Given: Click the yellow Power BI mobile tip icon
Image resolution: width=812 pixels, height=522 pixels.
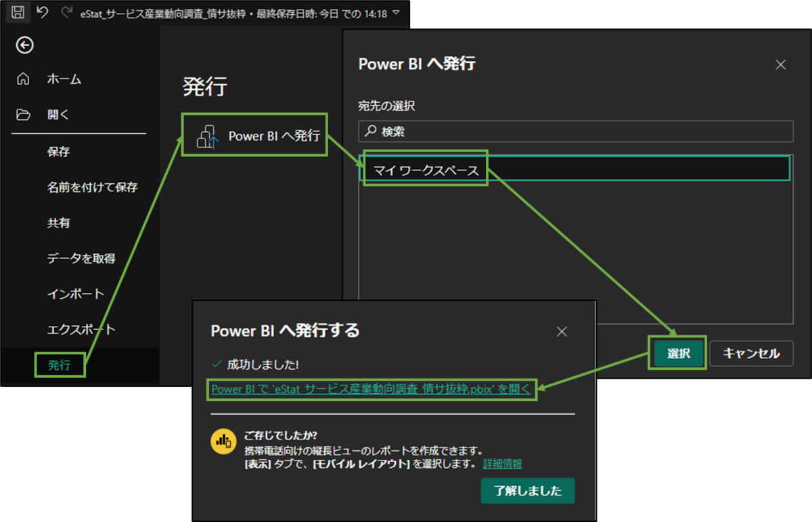Looking at the screenshot, I should [223, 441].
